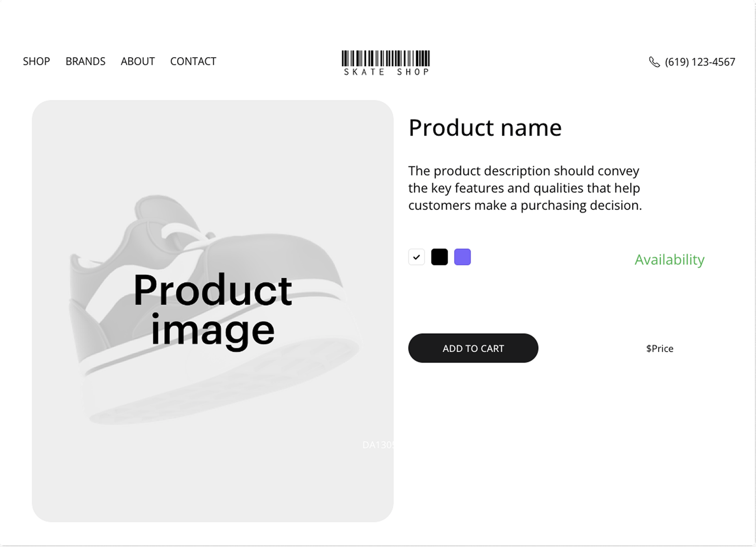Choose the black color swatch

(439, 257)
